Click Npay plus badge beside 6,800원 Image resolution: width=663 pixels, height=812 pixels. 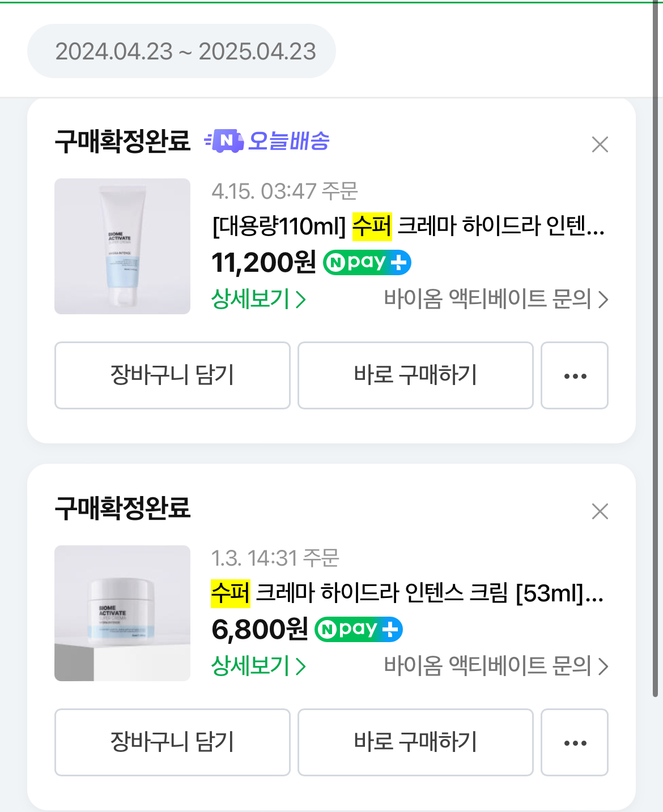(x=358, y=629)
